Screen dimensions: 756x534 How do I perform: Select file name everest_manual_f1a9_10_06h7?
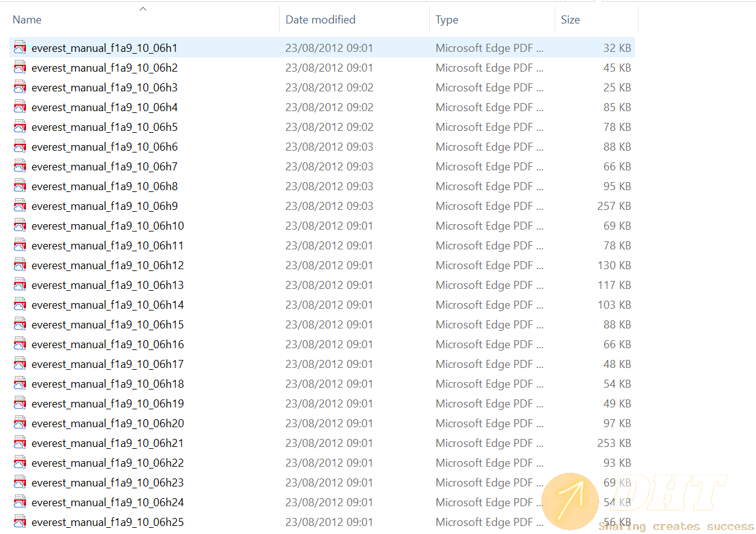[104, 167]
